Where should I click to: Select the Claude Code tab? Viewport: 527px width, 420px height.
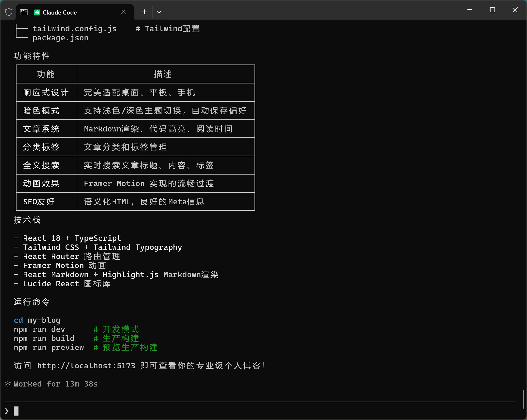coord(74,12)
